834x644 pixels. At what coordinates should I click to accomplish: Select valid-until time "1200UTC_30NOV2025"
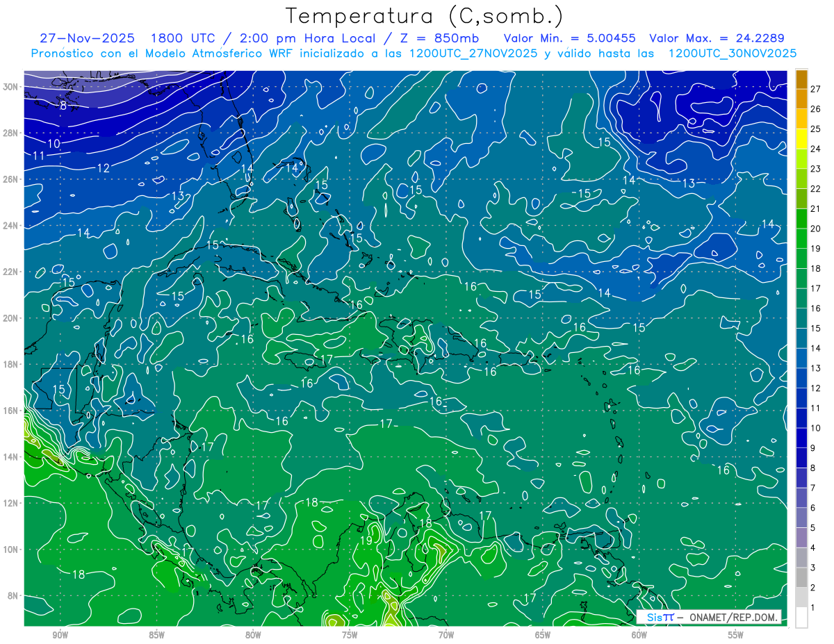[733, 53]
